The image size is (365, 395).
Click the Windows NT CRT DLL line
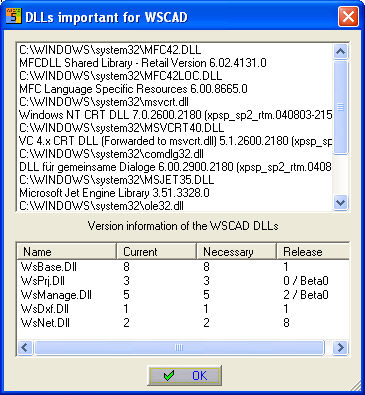[x=175, y=115]
